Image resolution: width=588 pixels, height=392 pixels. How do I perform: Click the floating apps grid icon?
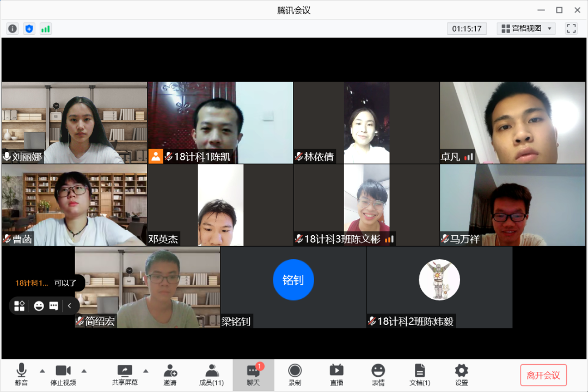pos(19,306)
